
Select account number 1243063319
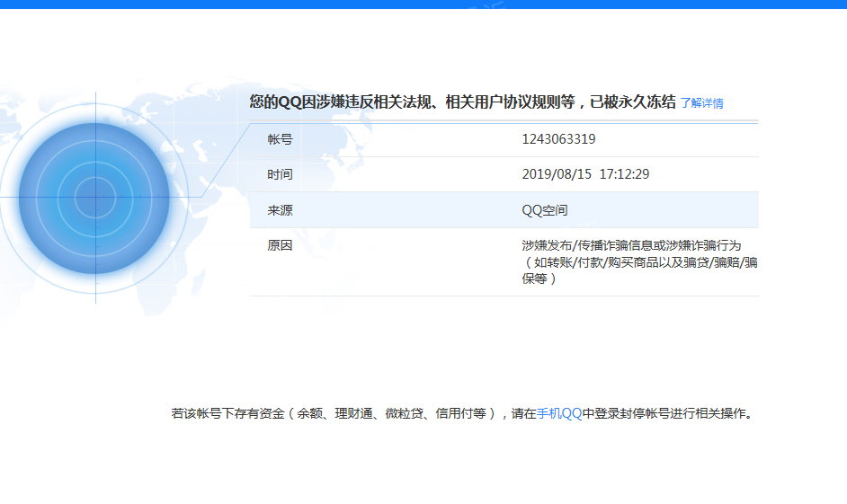point(558,139)
